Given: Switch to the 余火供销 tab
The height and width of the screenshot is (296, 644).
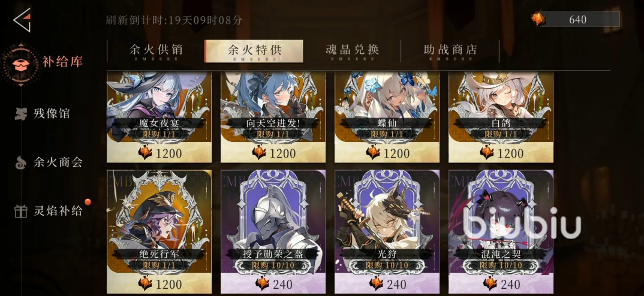Looking at the screenshot, I should [x=156, y=52].
